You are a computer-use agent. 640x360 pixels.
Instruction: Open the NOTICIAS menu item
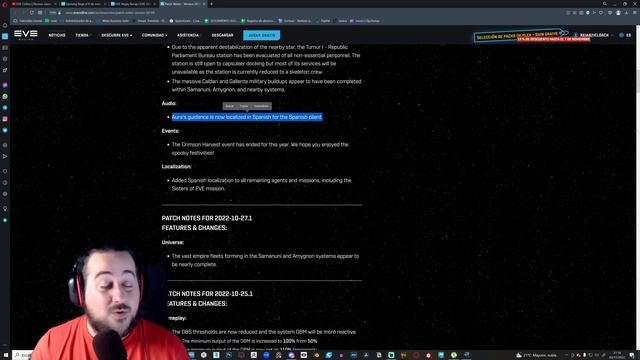click(x=57, y=35)
